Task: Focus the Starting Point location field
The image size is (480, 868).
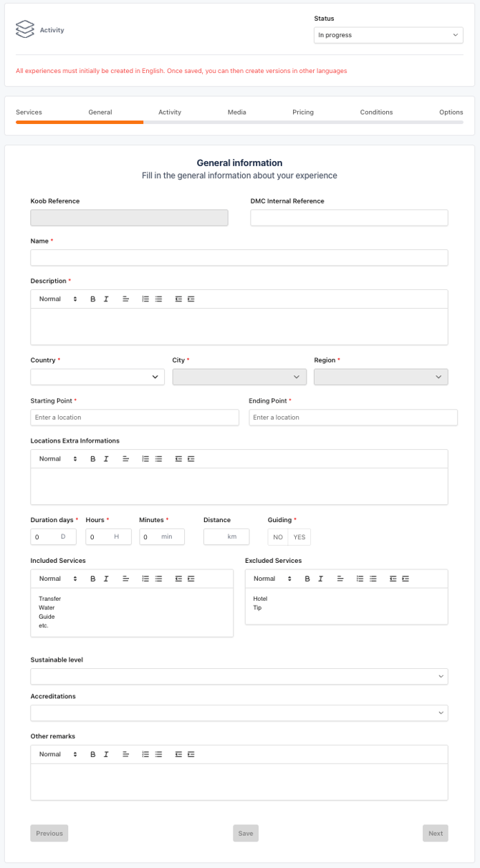Action: click(135, 418)
